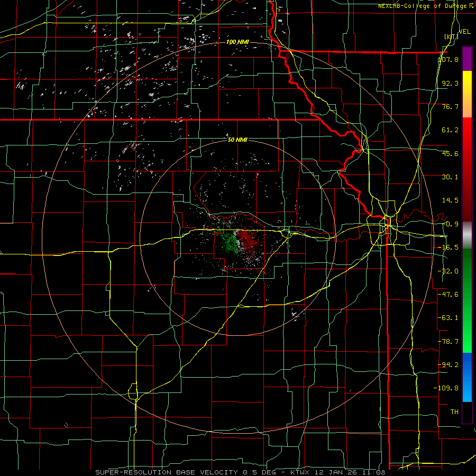Click the Super-Resolution Base Velocity caption

point(241,472)
